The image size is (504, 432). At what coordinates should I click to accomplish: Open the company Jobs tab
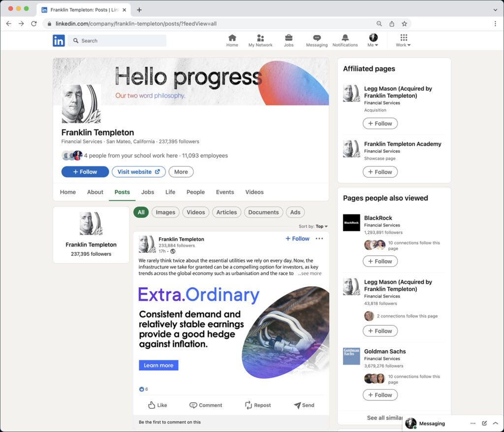tap(148, 192)
